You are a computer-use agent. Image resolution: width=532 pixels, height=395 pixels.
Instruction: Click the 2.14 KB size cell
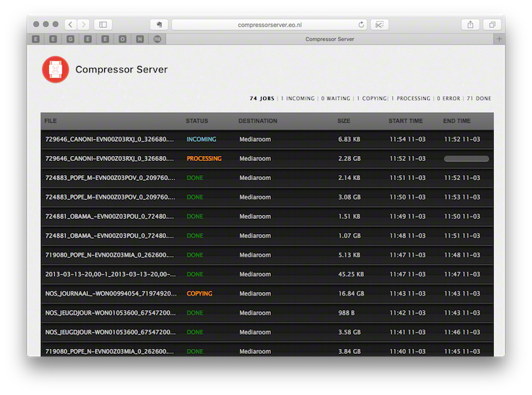point(349,178)
